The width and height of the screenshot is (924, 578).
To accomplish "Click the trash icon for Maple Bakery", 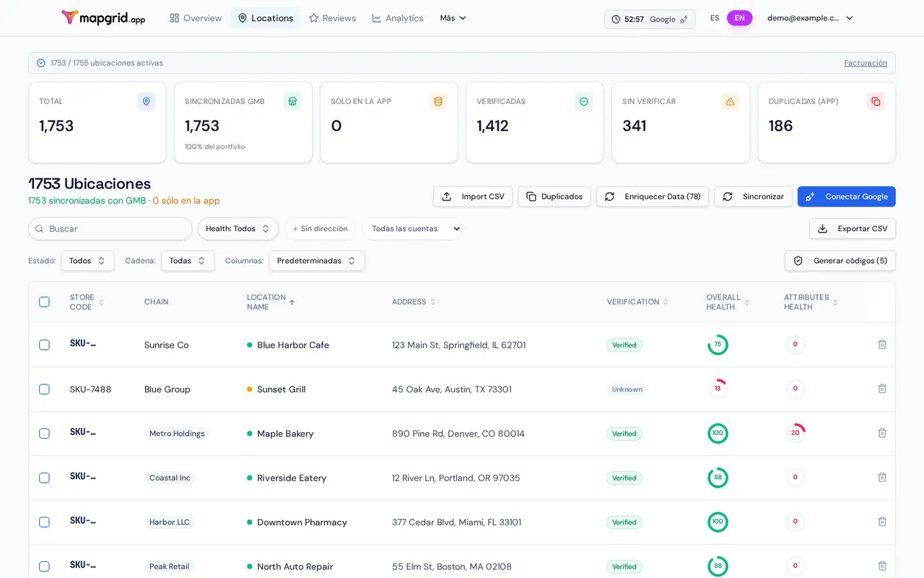I will point(881,433).
